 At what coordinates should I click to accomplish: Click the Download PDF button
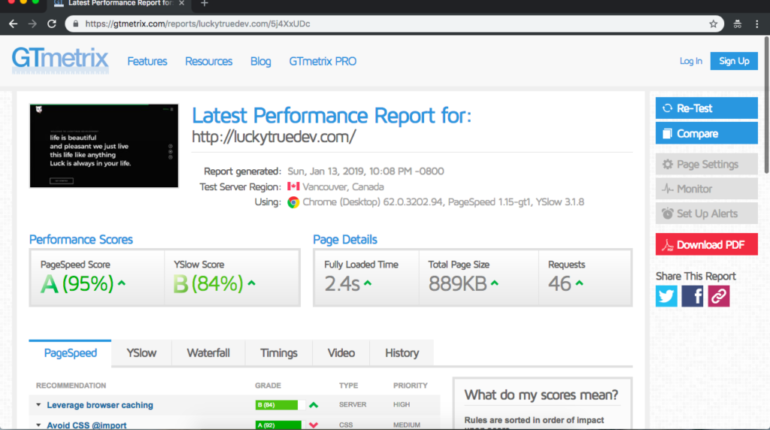click(706, 244)
